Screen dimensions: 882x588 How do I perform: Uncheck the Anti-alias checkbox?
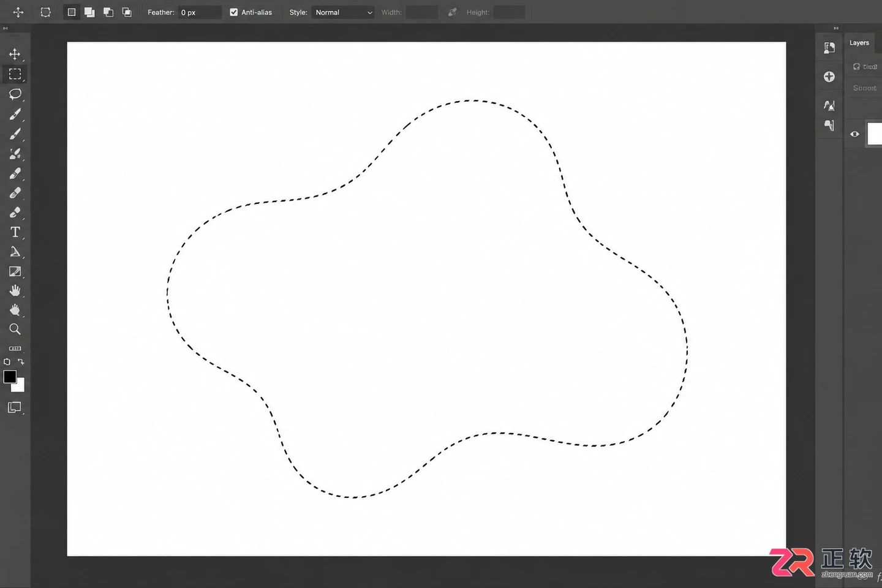[x=233, y=12]
